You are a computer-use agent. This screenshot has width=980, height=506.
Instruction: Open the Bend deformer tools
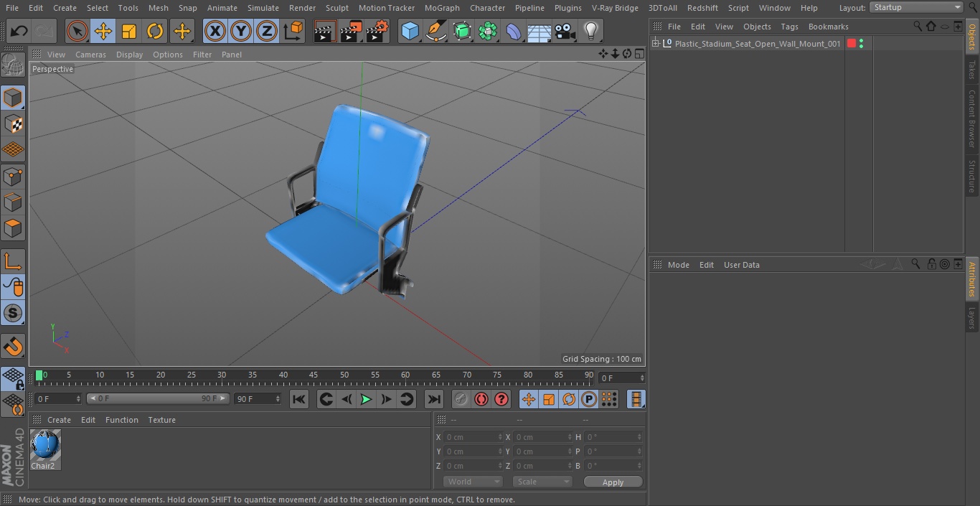pos(514,31)
